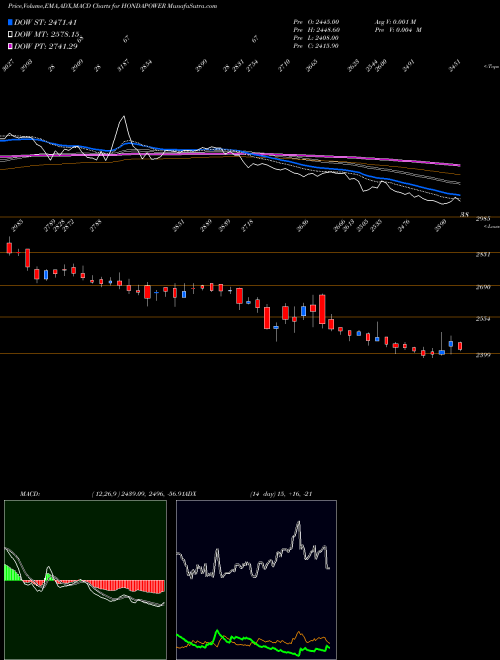Click the 'DOW PT: 2741.29' legend text
Screen dimensions: 500x660
pyautogui.click(x=46, y=46)
